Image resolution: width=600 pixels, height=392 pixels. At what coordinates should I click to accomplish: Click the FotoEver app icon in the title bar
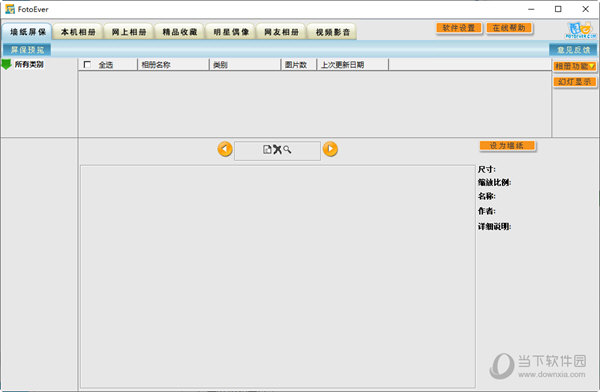point(10,9)
